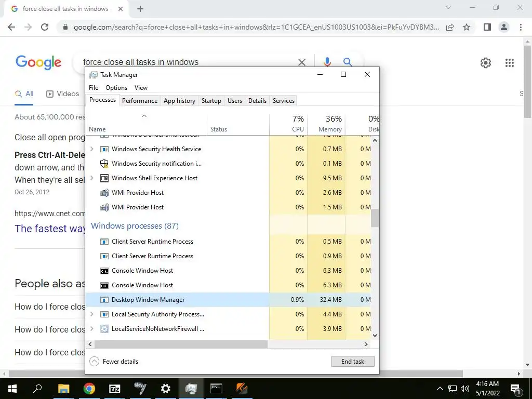
Task: Click the Google microphone voice search icon
Action: (x=327, y=62)
